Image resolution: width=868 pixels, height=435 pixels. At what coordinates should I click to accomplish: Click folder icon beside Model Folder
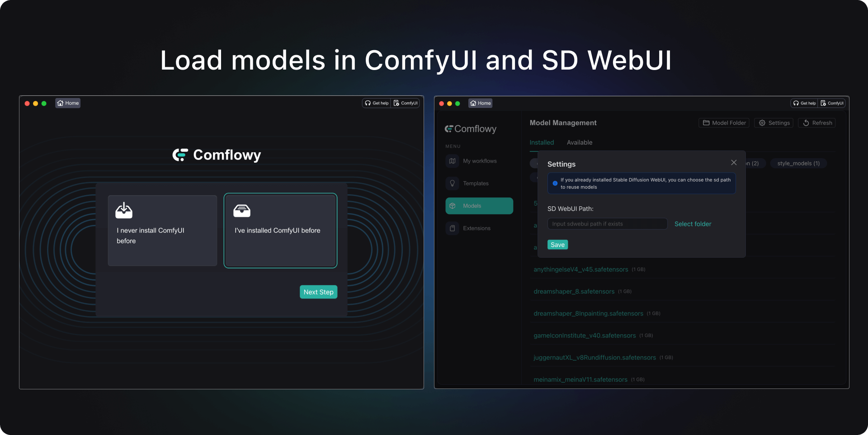point(706,123)
